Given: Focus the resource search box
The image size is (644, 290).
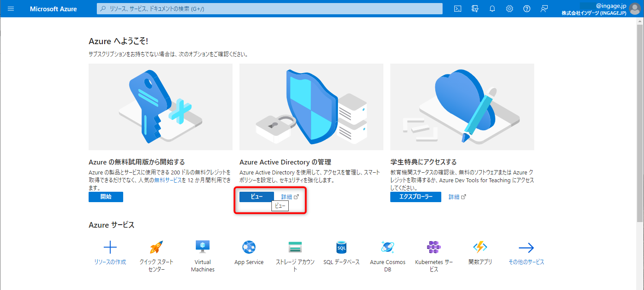Looking at the screenshot, I should (x=270, y=9).
